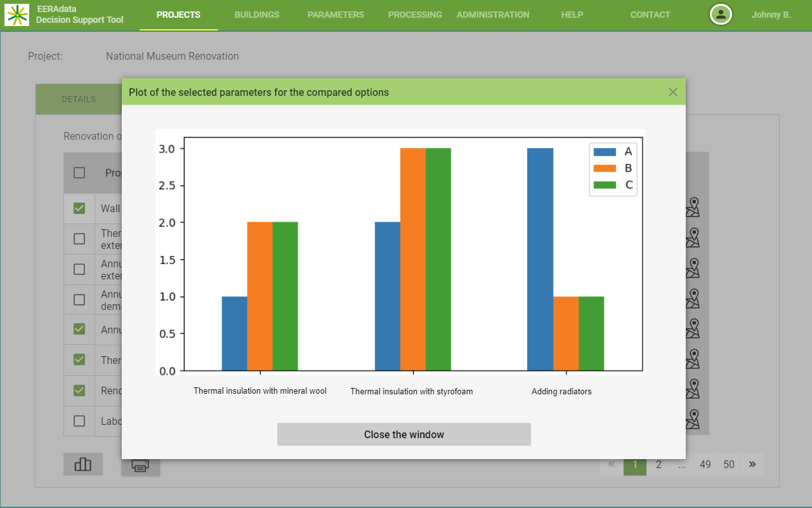This screenshot has height=508, width=812.
Task: Uncheck the checkbox for the Wall row
Action: [x=79, y=208]
